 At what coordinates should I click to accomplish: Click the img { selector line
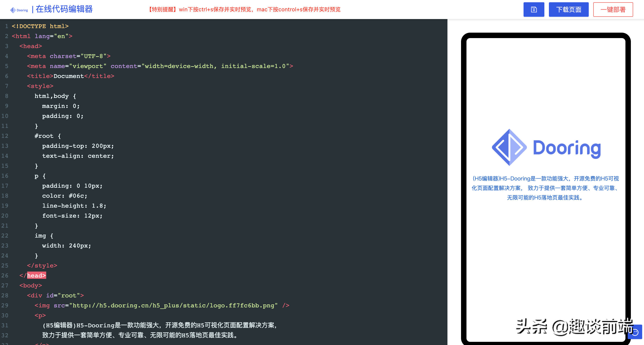pyautogui.click(x=44, y=236)
